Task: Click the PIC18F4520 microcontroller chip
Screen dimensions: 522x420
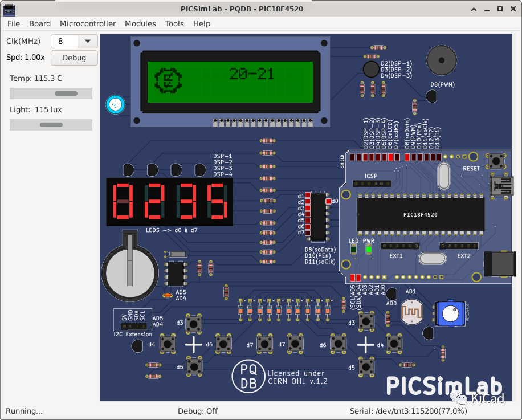Action: pos(420,214)
